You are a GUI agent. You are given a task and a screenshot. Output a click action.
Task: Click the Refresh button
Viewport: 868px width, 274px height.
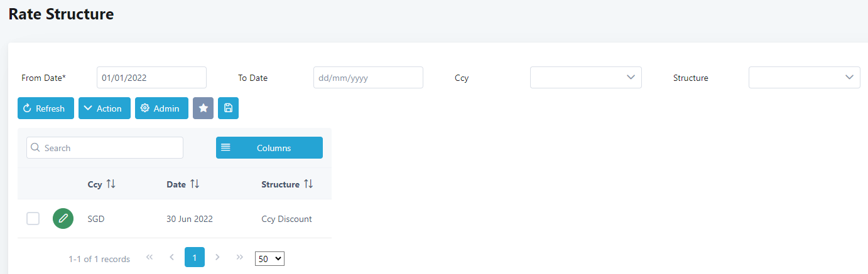pos(45,108)
